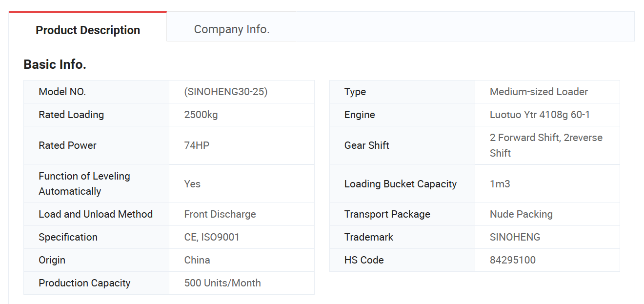Select the Luotuo Ytr 4108g 60-1 value
Viewport: 644px width, 304px height.
540,115
